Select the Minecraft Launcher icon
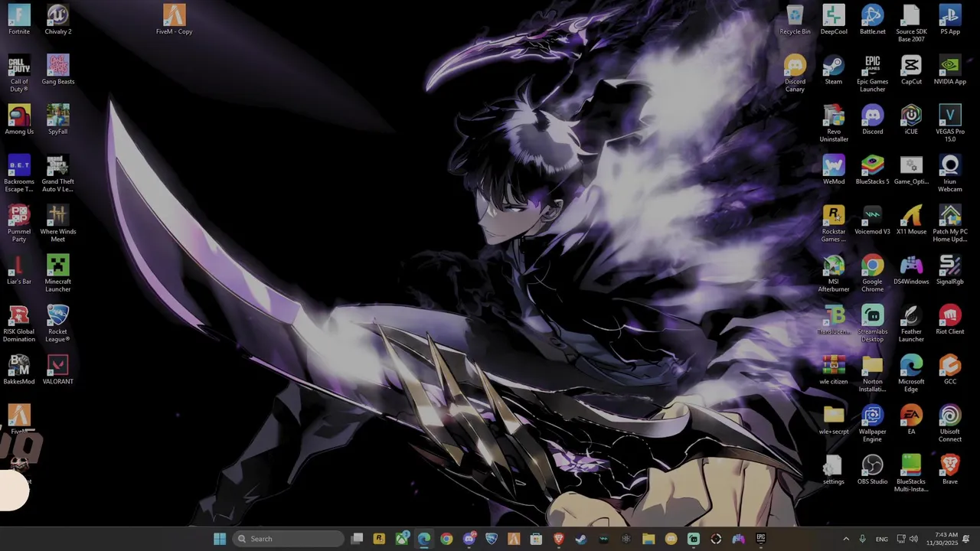 58,273
